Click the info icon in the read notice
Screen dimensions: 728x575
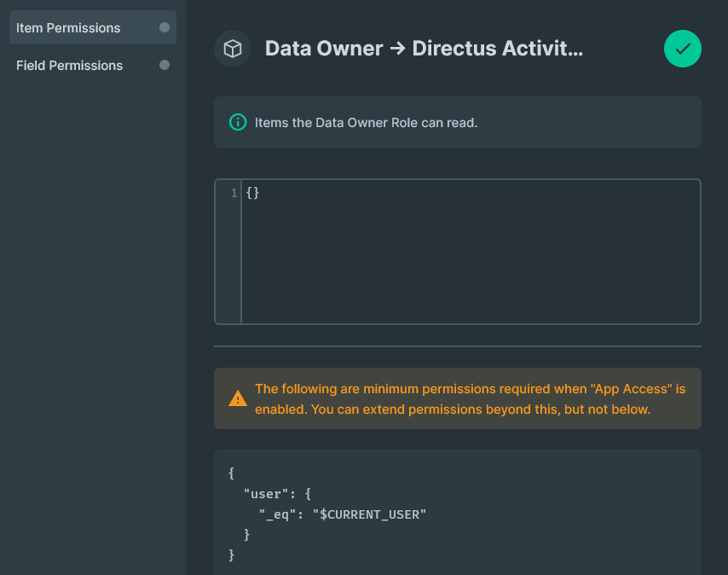pos(238,122)
